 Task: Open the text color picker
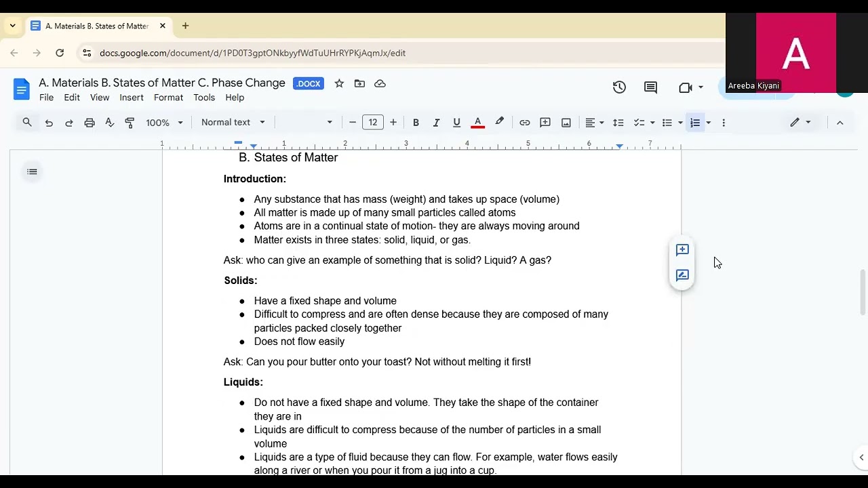coord(477,123)
